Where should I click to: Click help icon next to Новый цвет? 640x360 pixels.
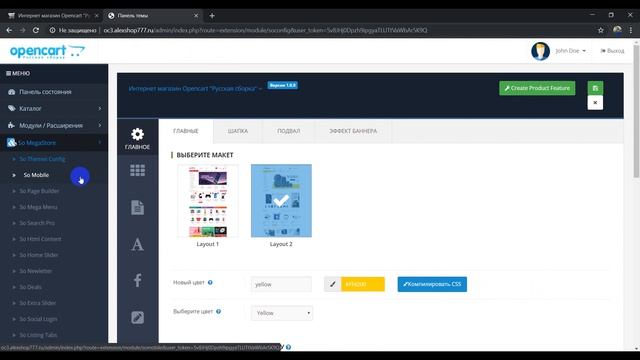pyautogui.click(x=210, y=282)
